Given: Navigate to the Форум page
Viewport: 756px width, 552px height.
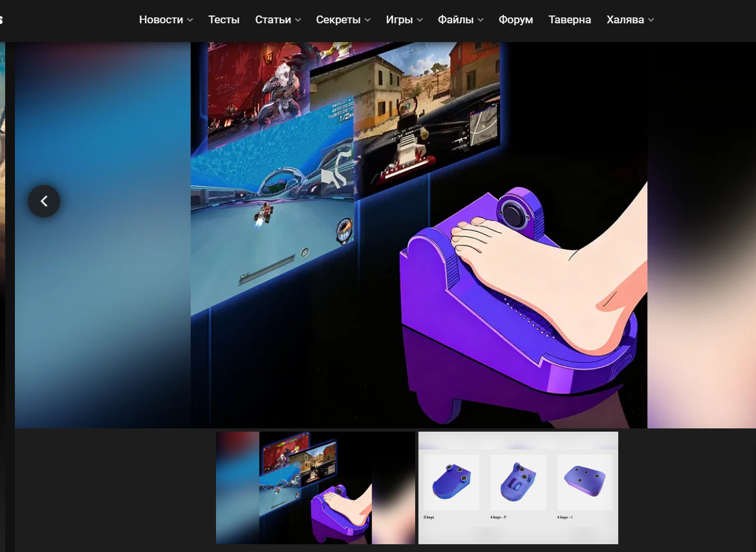Looking at the screenshot, I should 515,20.
